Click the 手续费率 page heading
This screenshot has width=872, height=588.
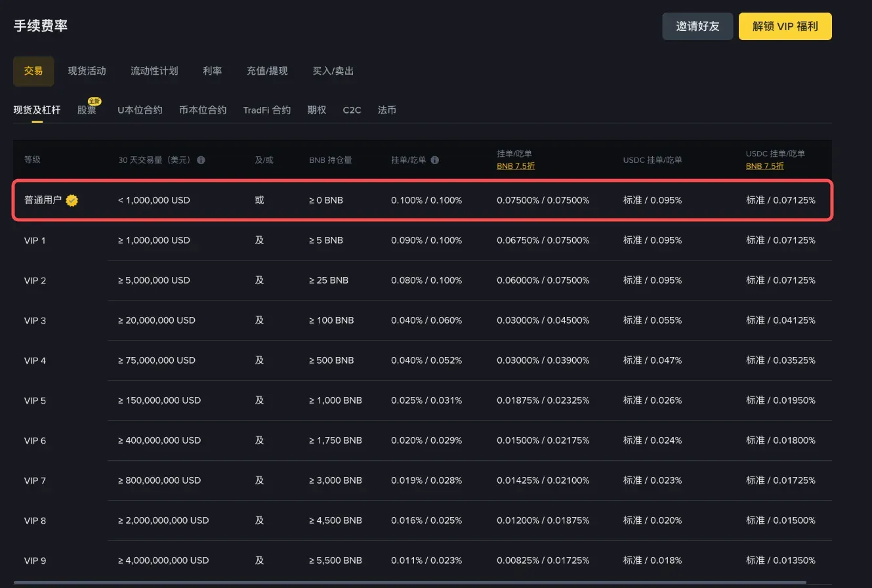point(41,26)
